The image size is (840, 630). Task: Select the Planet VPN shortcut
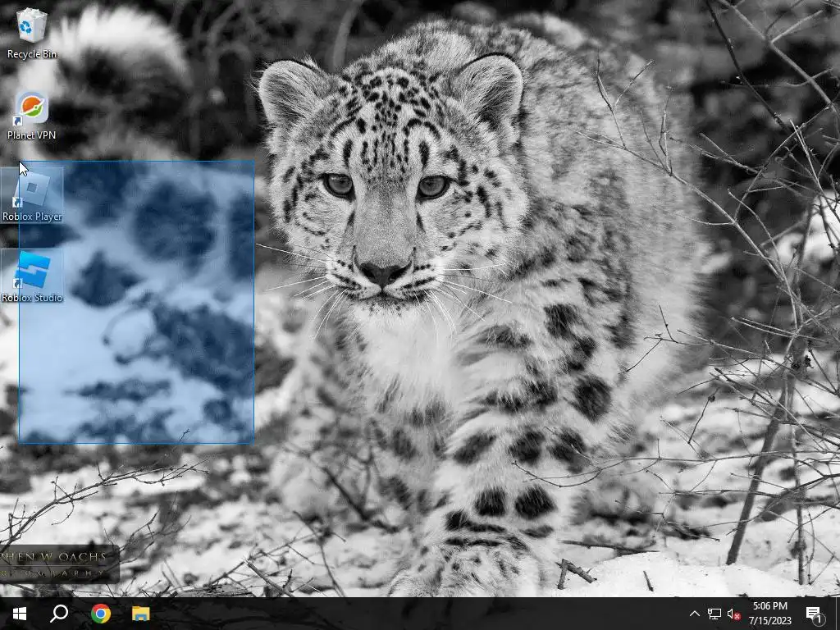pos(32,115)
